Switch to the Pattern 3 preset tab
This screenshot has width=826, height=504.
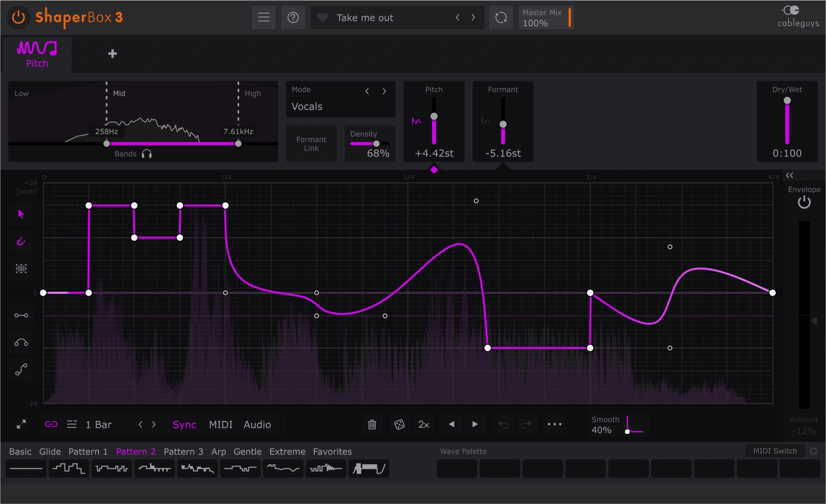(x=183, y=452)
